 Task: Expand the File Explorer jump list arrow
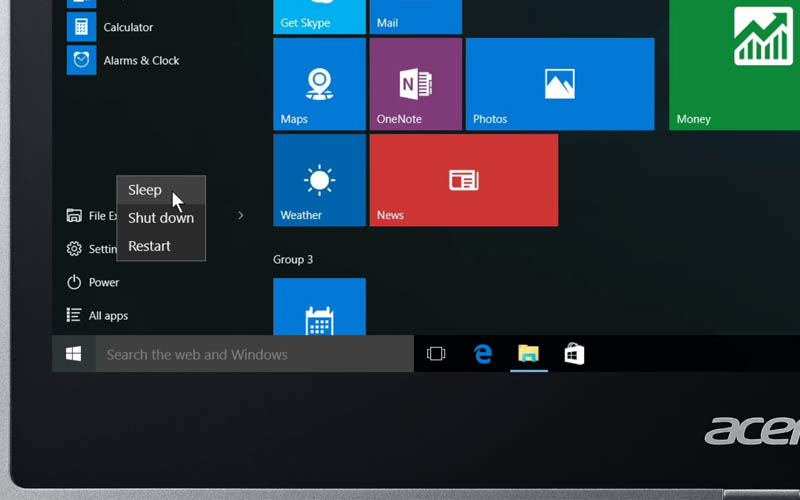point(241,216)
